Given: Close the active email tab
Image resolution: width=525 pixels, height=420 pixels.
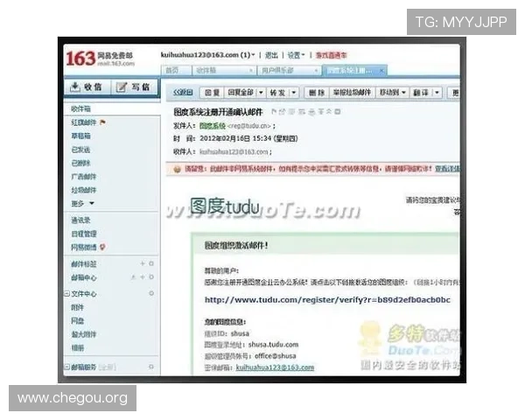Looking at the screenshot, I should [x=381, y=71].
